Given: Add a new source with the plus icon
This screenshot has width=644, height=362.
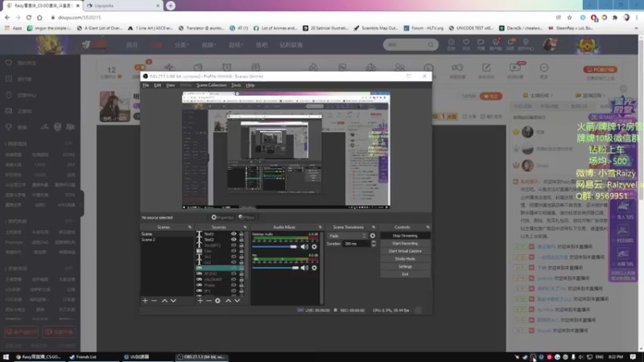Looking at the screenshot, I should (200, 301).
